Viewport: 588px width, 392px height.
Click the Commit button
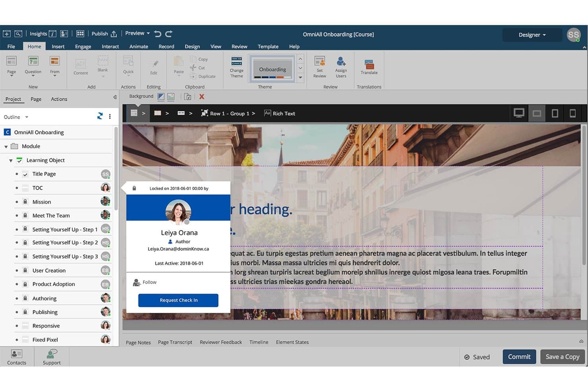coord(519,357)
